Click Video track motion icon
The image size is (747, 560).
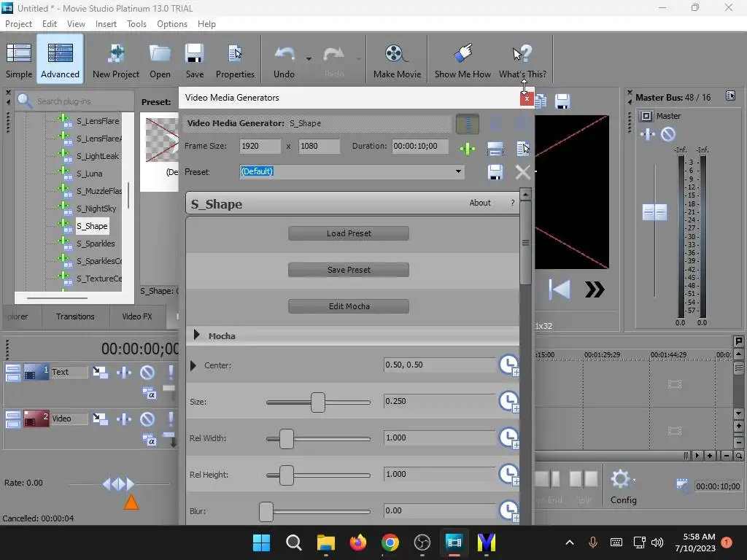pos(100,419)
